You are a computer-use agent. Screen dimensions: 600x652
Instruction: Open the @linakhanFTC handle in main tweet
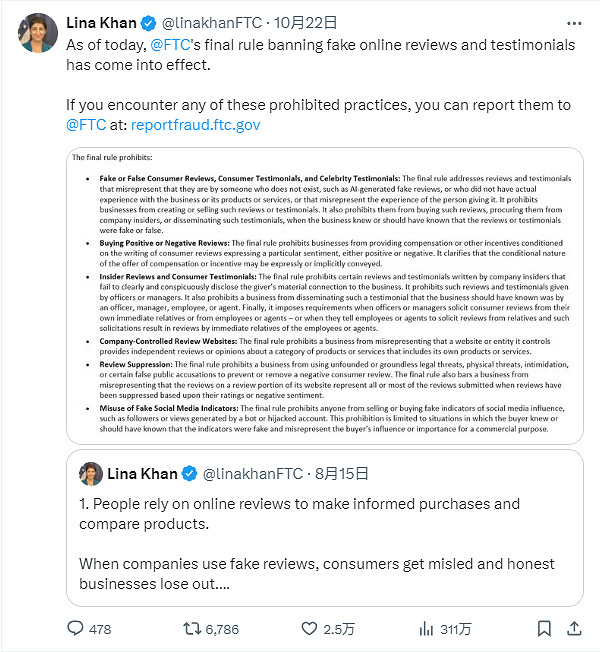(210, 22)
